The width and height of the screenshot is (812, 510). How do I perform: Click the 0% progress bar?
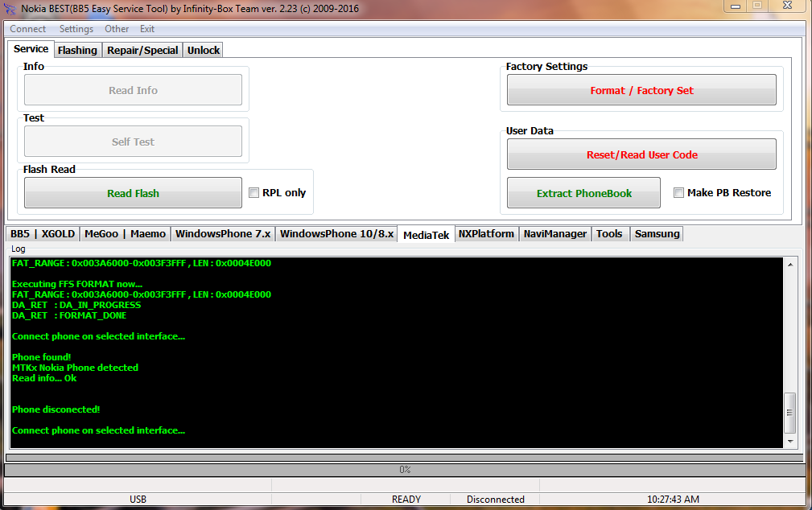click(405, 470)
